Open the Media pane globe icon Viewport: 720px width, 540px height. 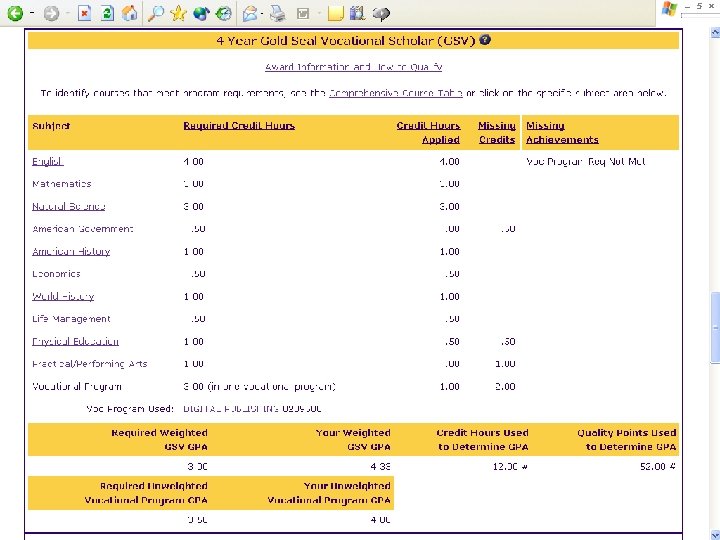(x=201, y=13)
